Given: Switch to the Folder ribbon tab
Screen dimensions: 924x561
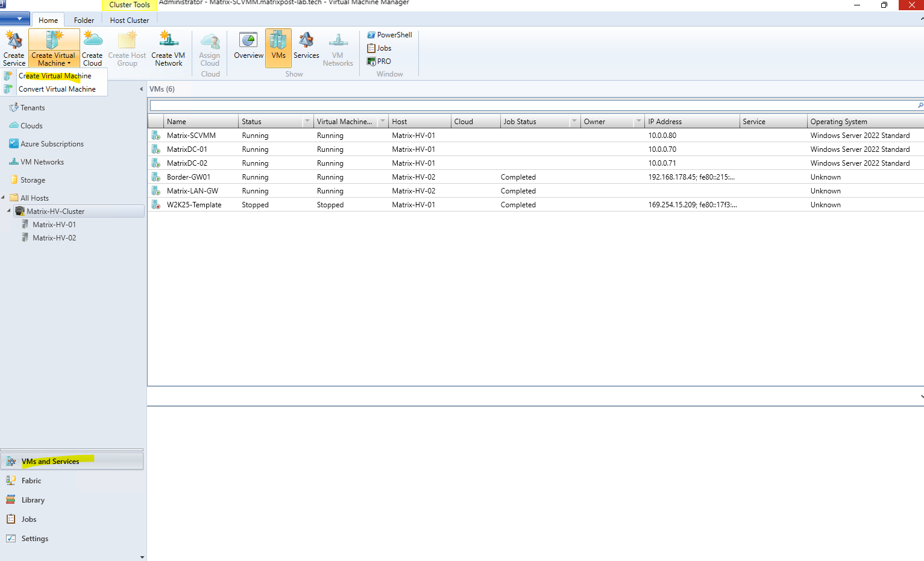Looking at the screenshot, I should pos(84,20).
